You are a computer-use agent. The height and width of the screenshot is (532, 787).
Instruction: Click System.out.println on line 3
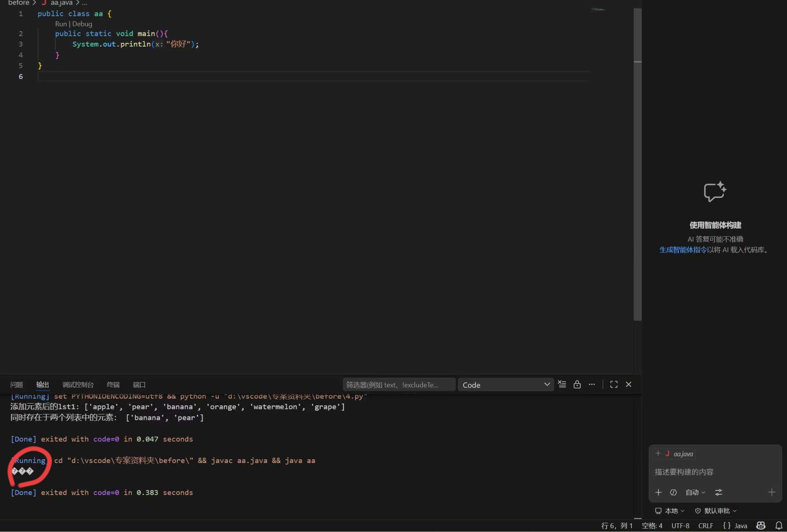(111, 44)
